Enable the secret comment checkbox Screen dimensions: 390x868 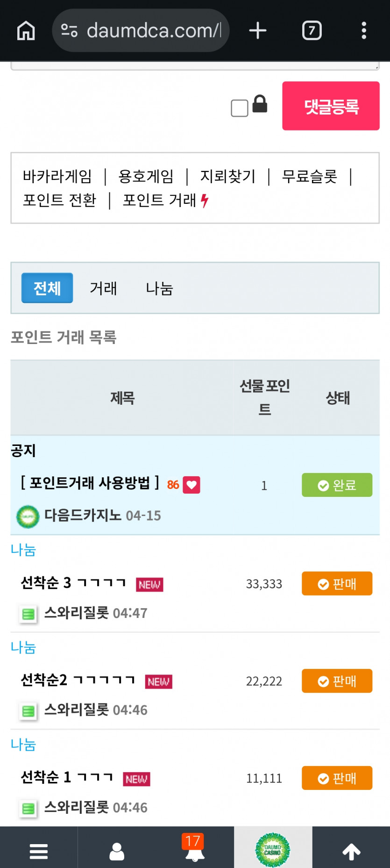tap(239, 108)
